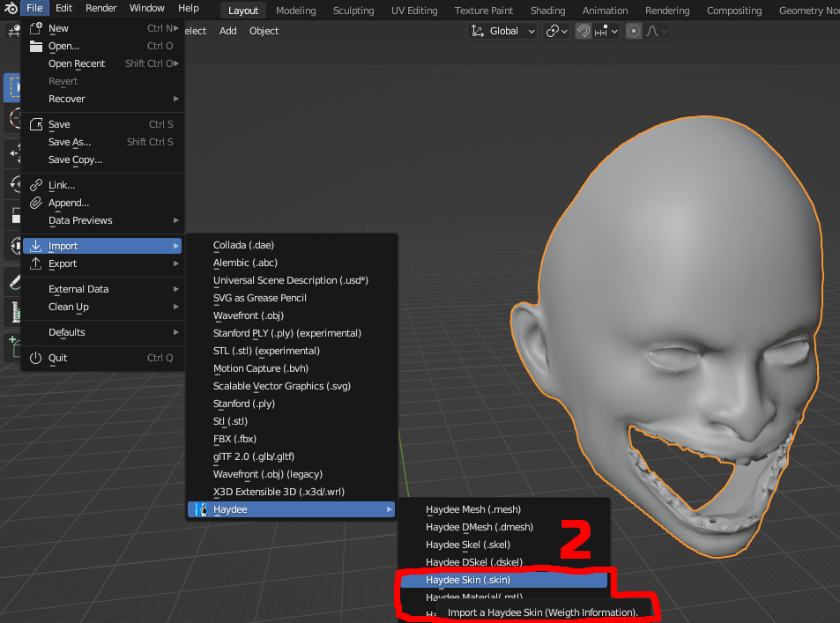
Task: Open the File menu
Action: point(34,8)
